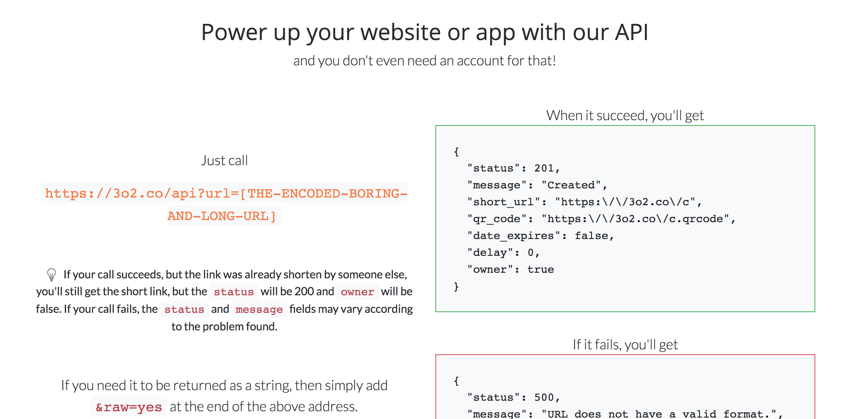The width and height of the screenshot is (868, 419).
Task: Click the '"delay": 0,' line
Action: 503,252
